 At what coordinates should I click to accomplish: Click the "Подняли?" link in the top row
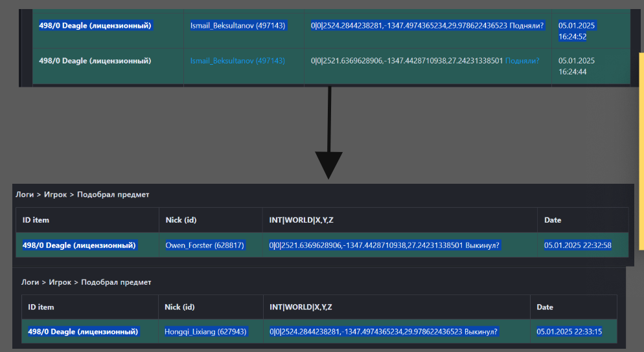click(x=527, y=26)
